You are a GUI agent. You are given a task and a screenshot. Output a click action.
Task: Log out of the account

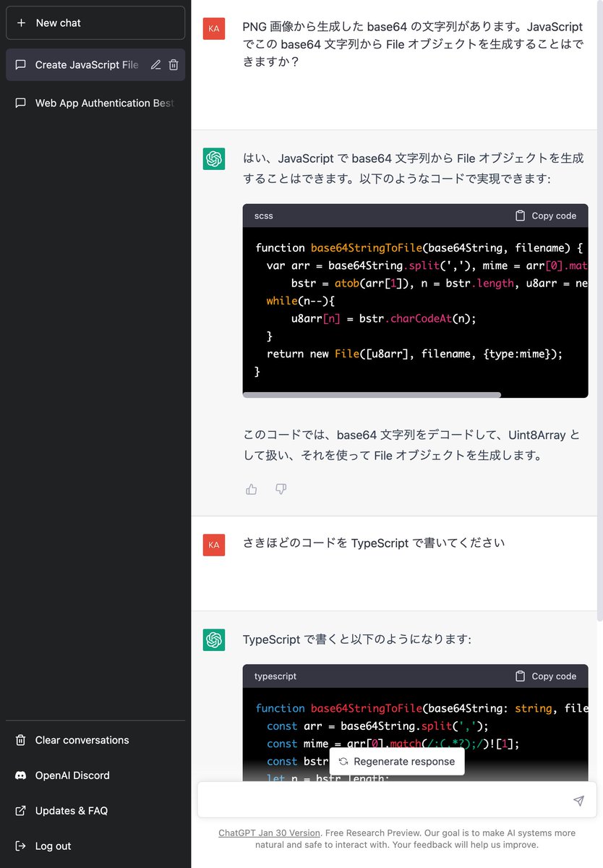[95, 846]
